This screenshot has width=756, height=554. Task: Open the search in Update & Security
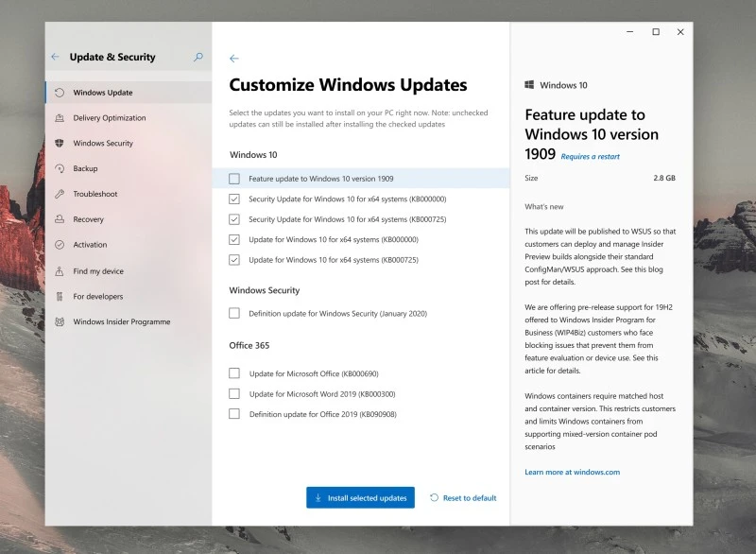pyautogui.click(x=198, y=57)
